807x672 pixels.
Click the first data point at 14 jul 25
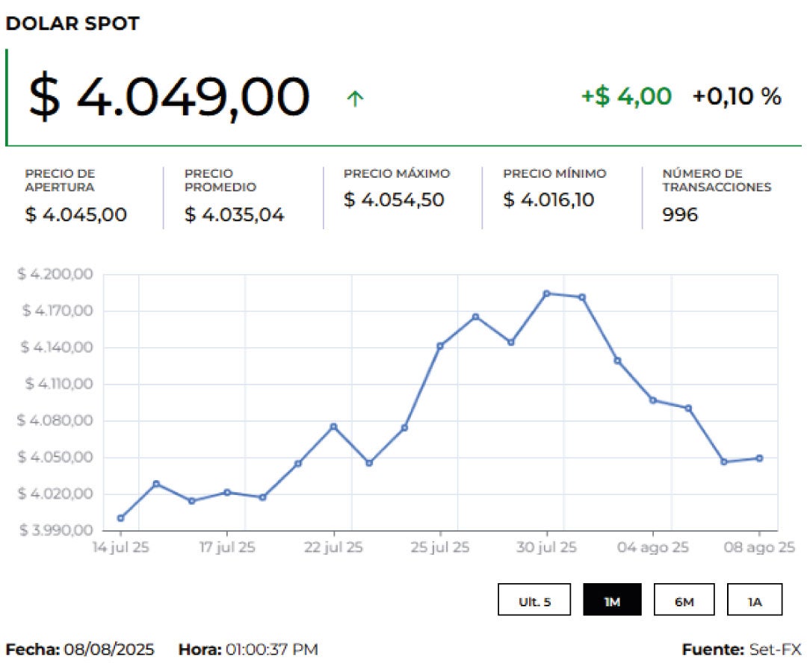[121, 518]
